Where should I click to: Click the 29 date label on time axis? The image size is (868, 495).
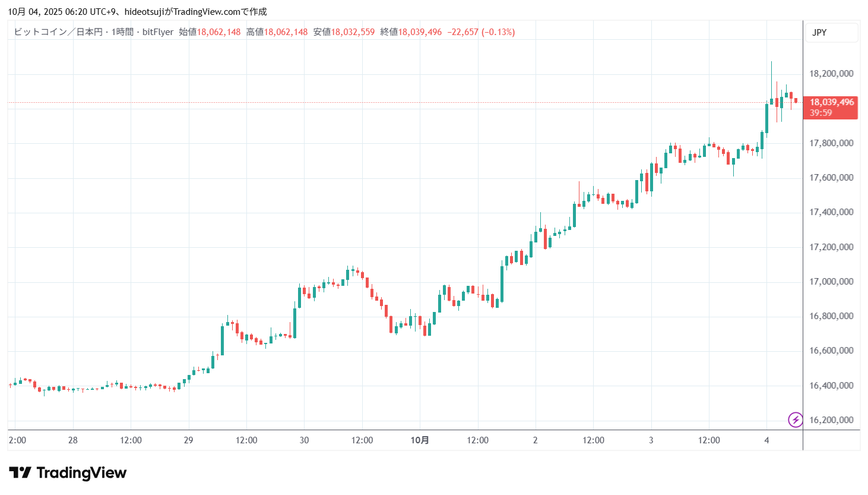(188, 440)
